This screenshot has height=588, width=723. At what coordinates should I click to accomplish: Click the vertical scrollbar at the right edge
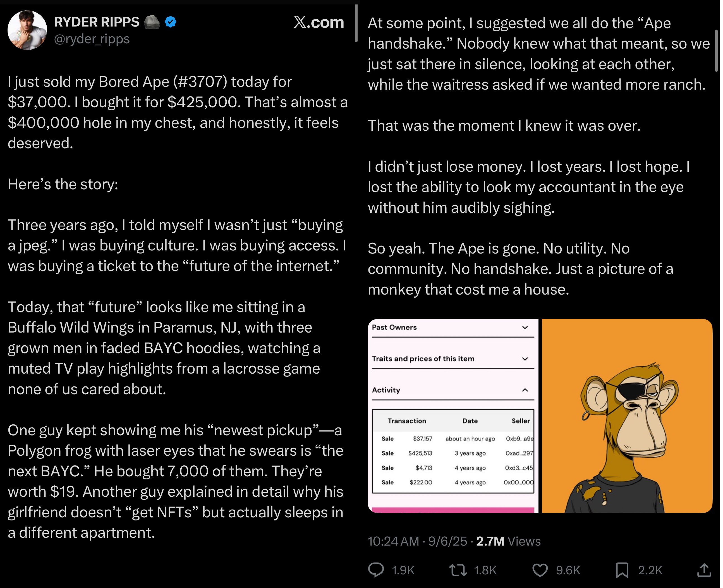click(x=716, y=51)
